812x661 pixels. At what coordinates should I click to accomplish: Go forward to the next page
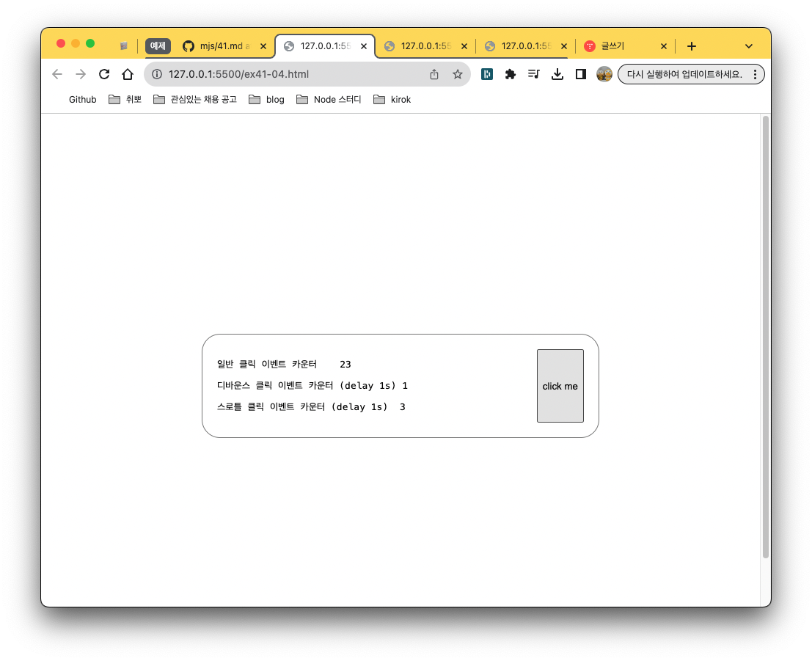click(x=80, y=74)
